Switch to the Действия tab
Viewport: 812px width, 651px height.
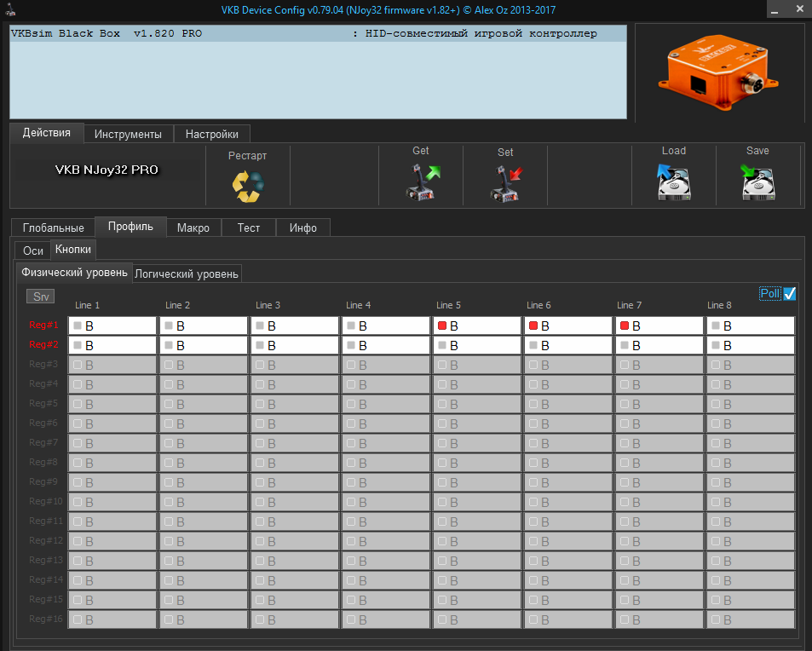coord(47,133)
